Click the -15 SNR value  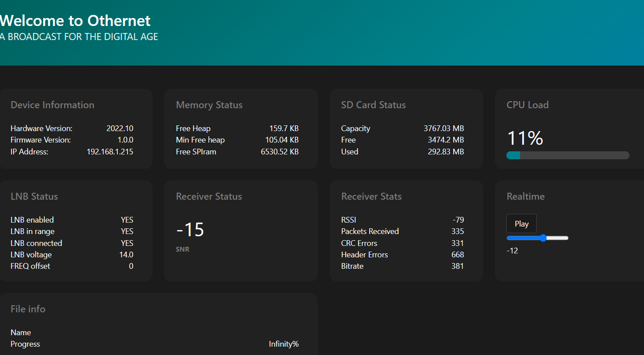[x=190, y=230]
